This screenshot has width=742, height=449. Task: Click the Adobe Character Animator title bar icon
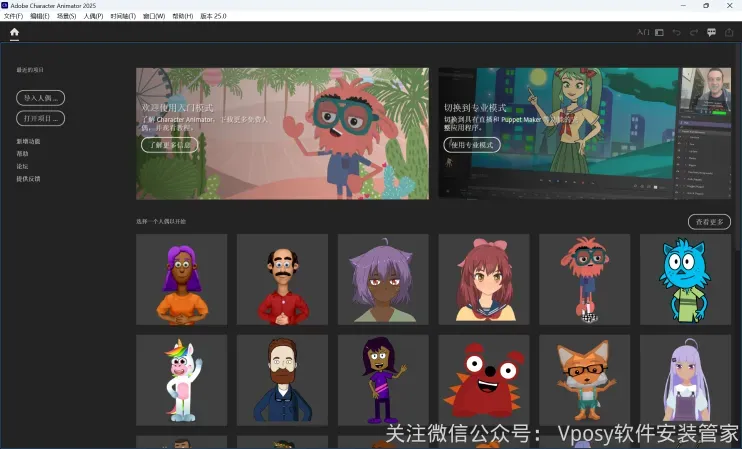[x=5, y=5]
